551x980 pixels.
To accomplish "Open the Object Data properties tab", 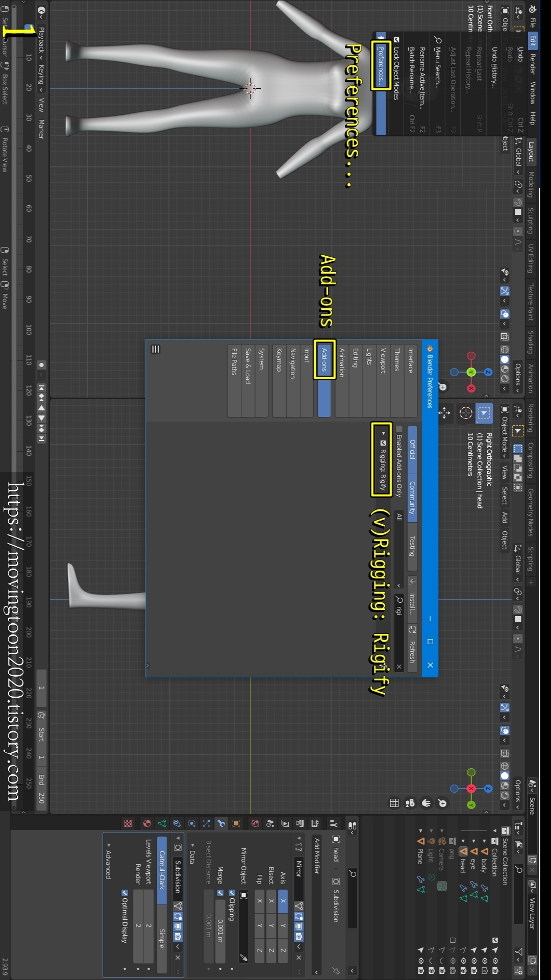I will click(x=162, y=823).
